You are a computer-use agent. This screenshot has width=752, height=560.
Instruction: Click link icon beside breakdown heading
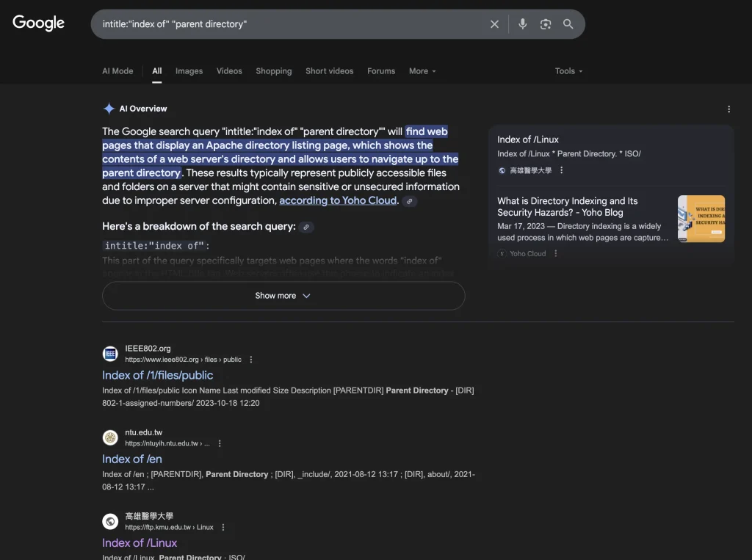(306, 227)
